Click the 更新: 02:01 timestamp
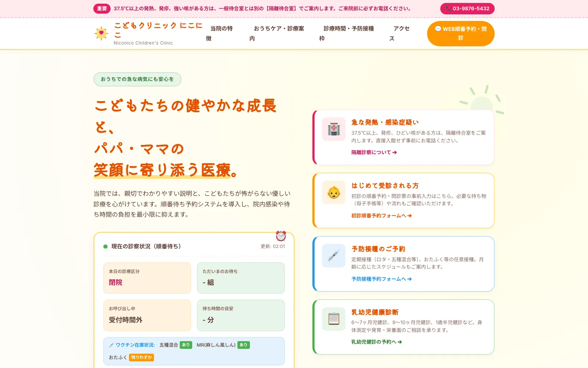The width and height of the screenshot is (588, 368). (x=273, y=247)
